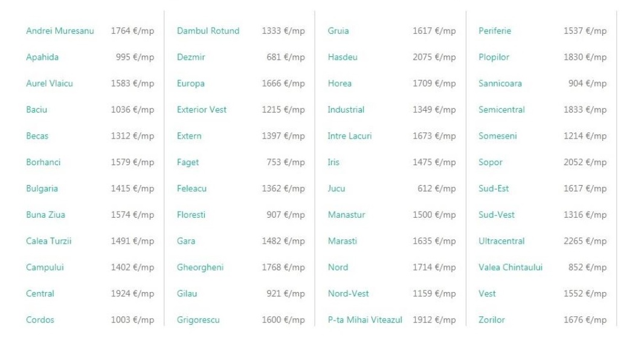Click the Plopilor neighborhood link
Image resolution: width=644 pixels, height=352 pixels.
(x=494, y=57)
